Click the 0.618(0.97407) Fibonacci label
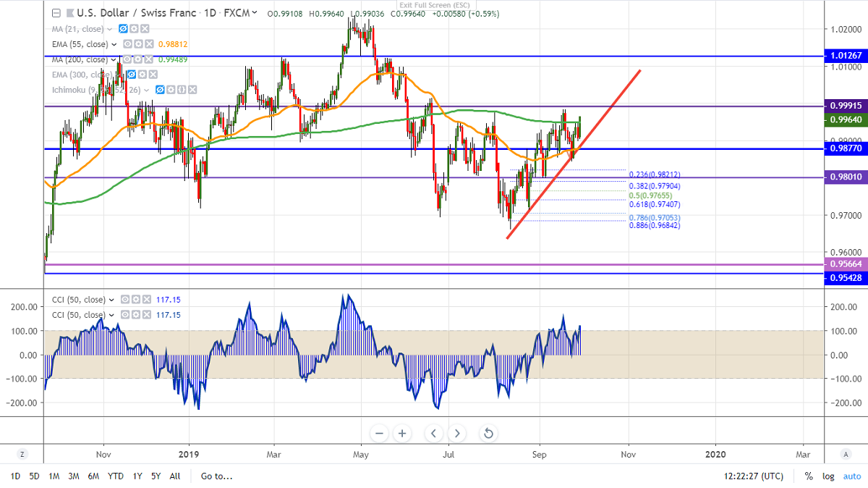 click(x=655, y=205)
